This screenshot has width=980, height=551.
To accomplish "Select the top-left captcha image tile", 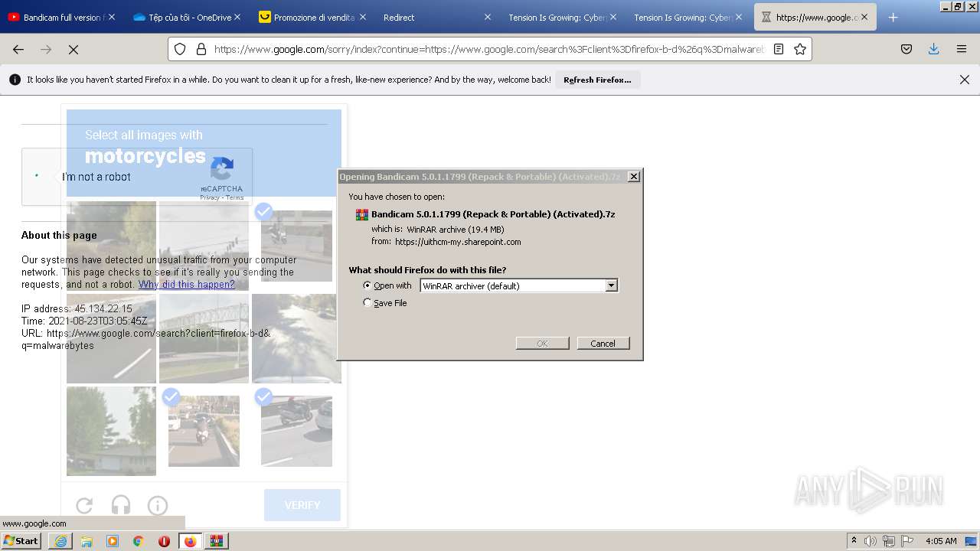I will pos(111,246).
